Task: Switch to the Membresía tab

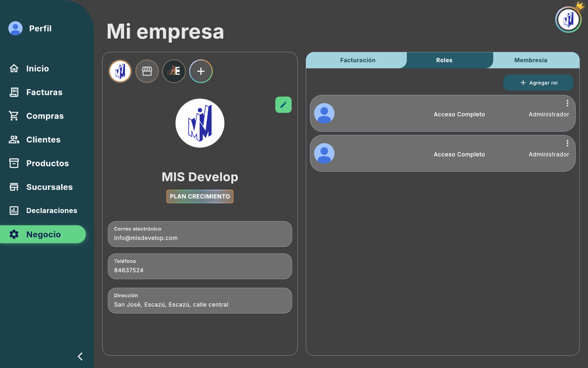Action: [x=531, y=60]
